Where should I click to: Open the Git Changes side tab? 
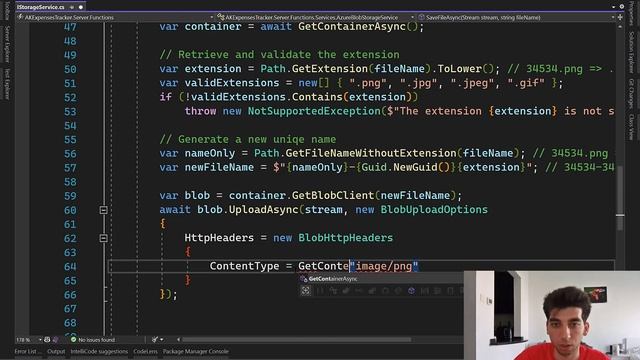(x=631, y=93)
